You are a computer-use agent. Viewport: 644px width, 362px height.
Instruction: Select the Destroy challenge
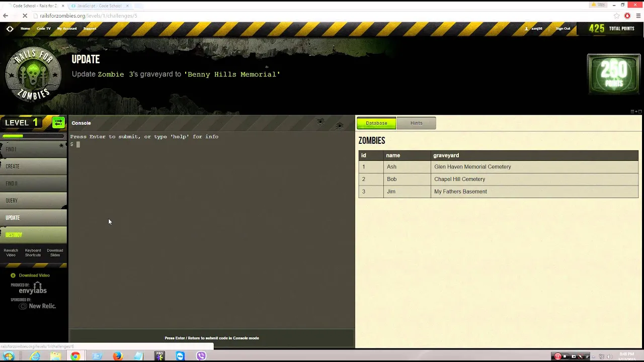tap(33, 235)
